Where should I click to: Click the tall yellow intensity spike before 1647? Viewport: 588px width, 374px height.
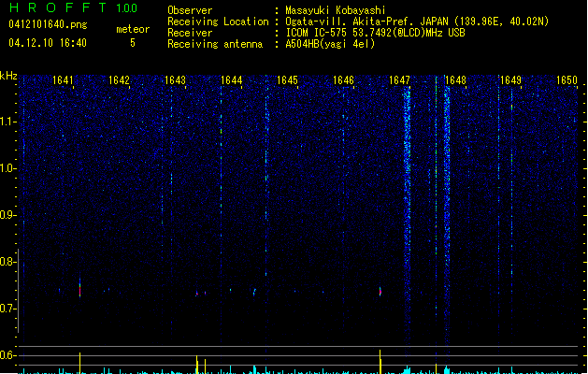380,361
